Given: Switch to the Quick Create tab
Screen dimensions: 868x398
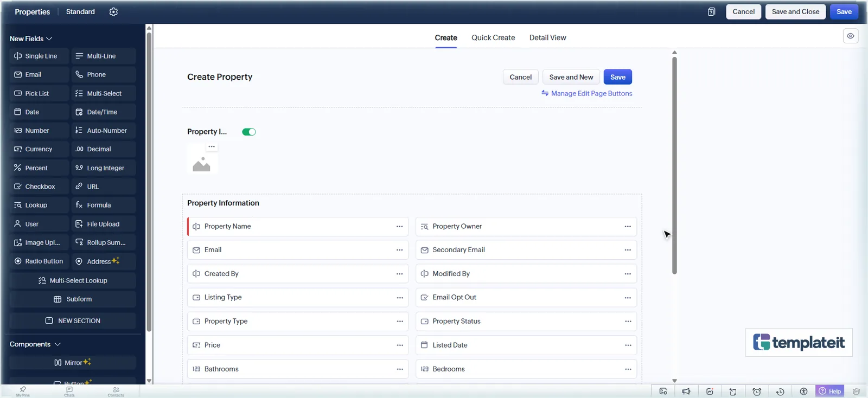Looking at the screenshot, I should 493,38.
